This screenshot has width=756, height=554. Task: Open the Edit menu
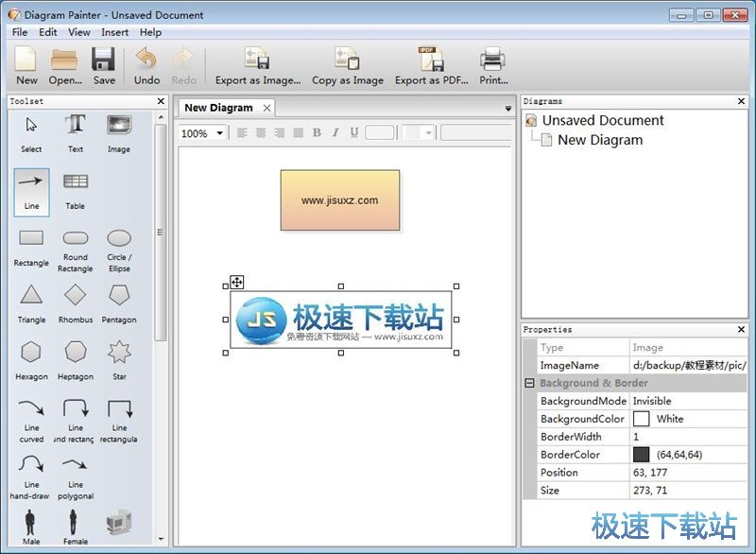48,32
